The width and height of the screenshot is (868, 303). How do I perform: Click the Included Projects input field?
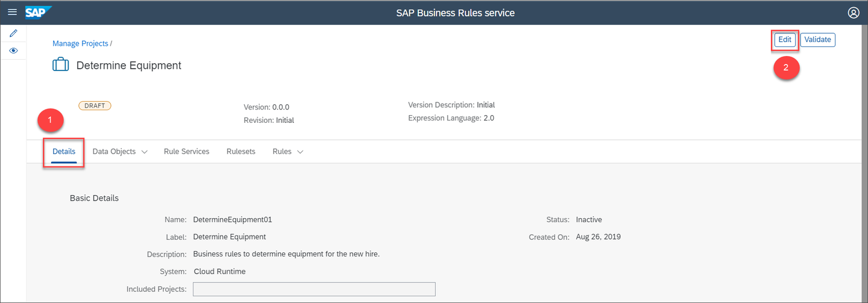[x=314, y=290]
